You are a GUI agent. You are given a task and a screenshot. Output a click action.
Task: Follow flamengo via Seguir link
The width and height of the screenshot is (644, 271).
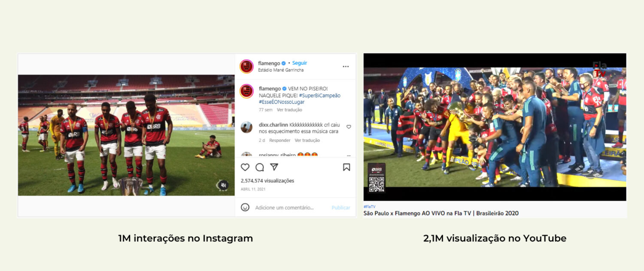pyautogui.click(x=300, y=63)
